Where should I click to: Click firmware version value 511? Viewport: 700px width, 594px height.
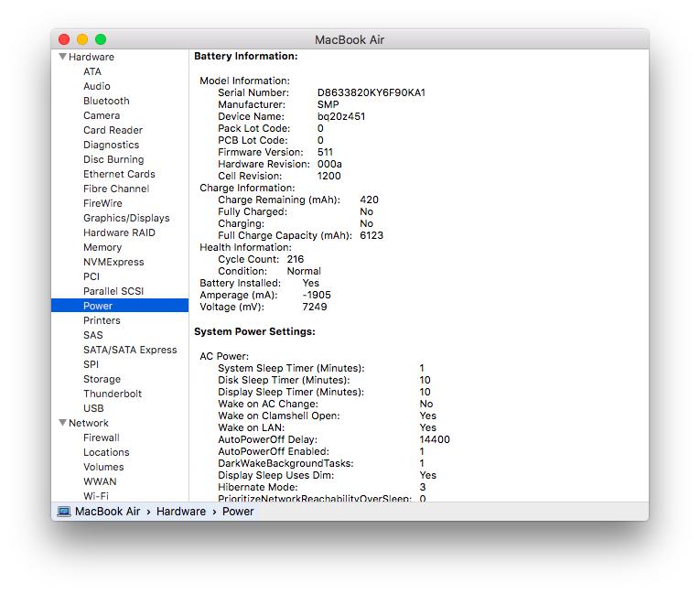(x=325, y=152)
